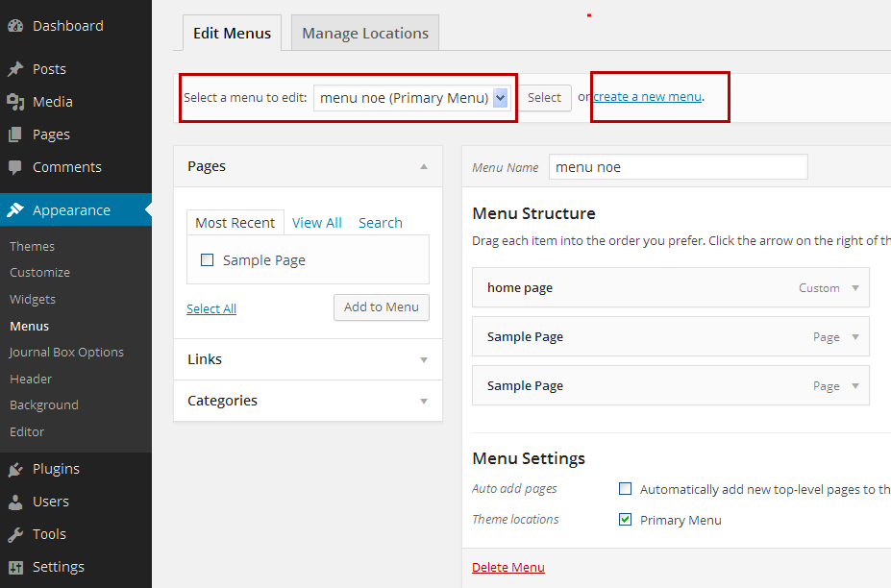Open Journal Box Options

click(66, 353)
